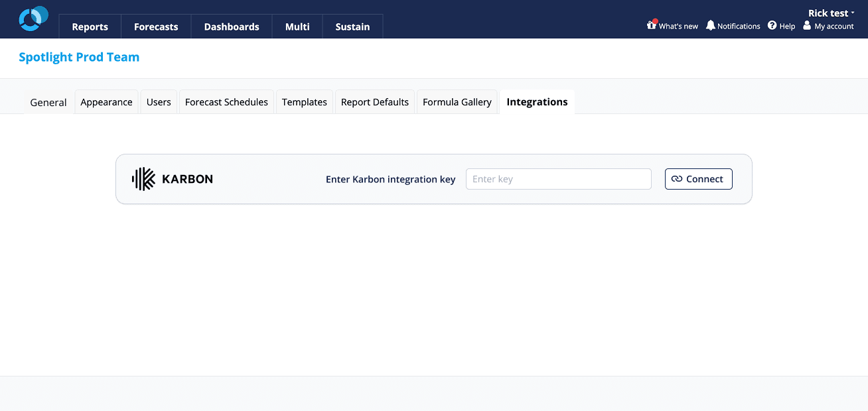
Task: Switch to the Users tab
Action: point(159,102)
